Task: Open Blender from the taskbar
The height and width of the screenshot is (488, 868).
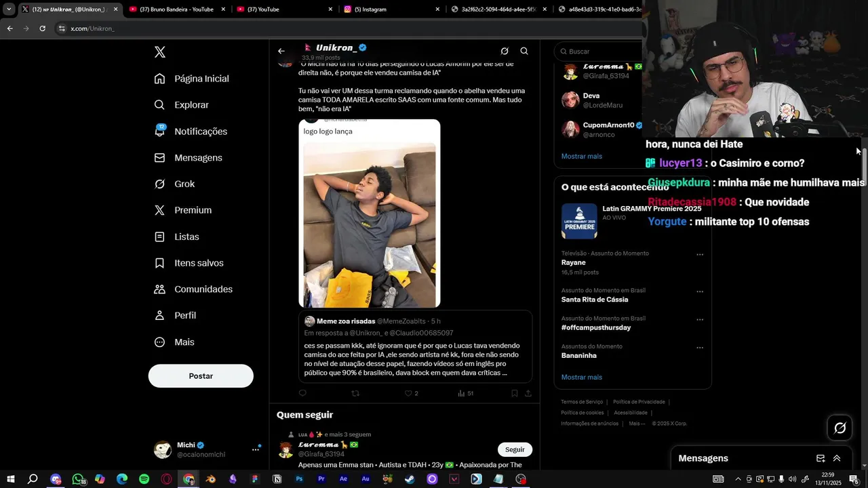Action: point(211,479)
